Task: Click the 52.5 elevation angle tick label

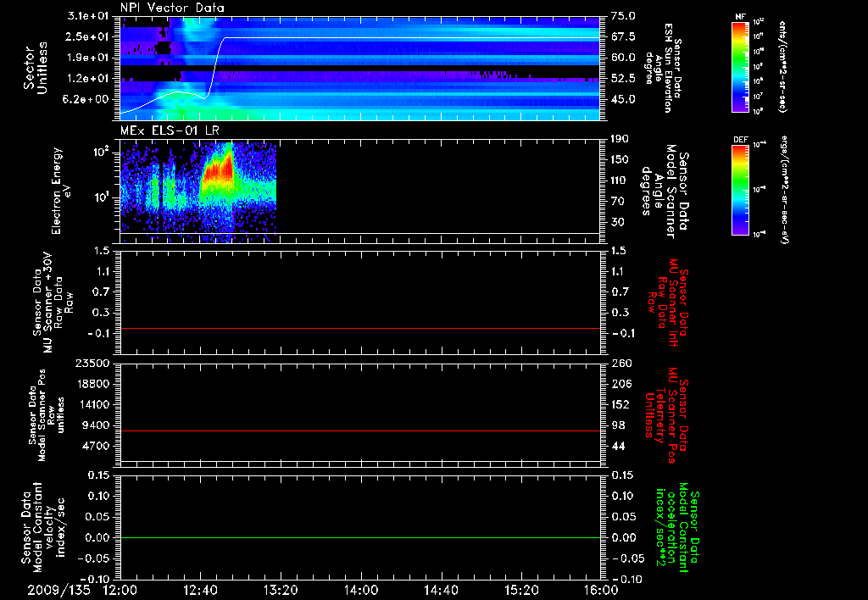Action: tap(623, 79)
